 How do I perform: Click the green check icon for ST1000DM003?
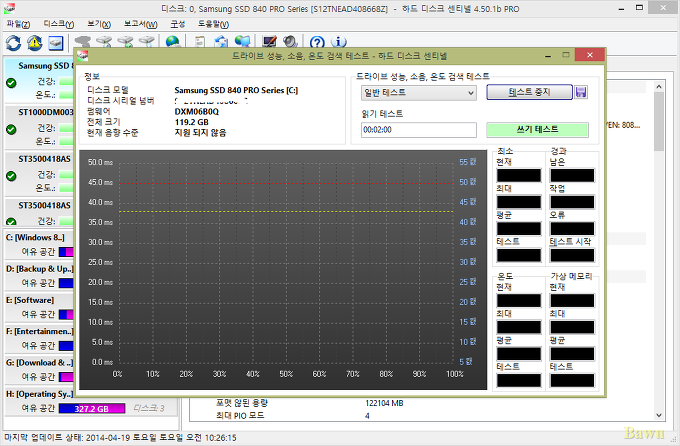click(11, 129)
